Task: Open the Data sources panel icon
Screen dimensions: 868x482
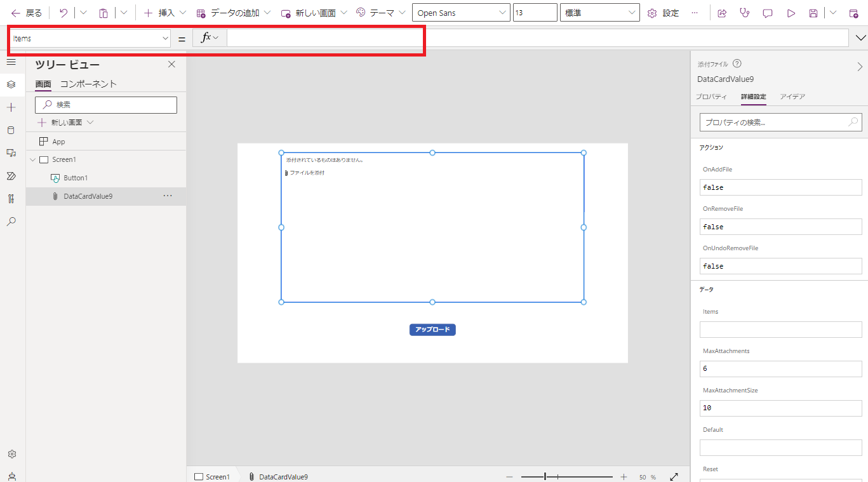Action: point(10,130)
